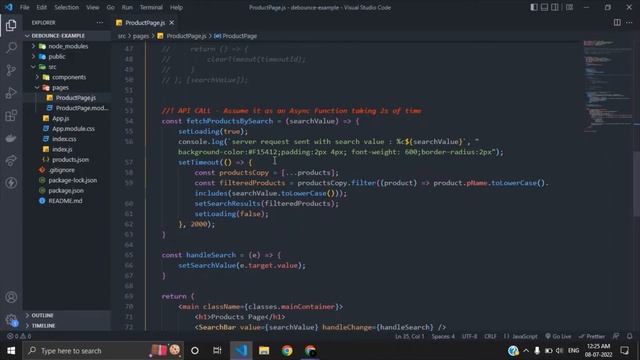
Task: Open the Run menu
Action: click(x=127, y=7)
